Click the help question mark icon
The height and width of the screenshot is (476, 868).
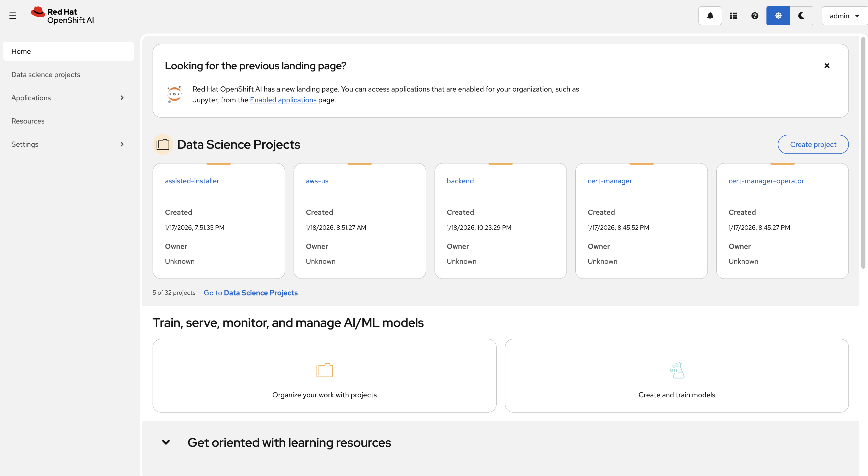coord(755,16)
